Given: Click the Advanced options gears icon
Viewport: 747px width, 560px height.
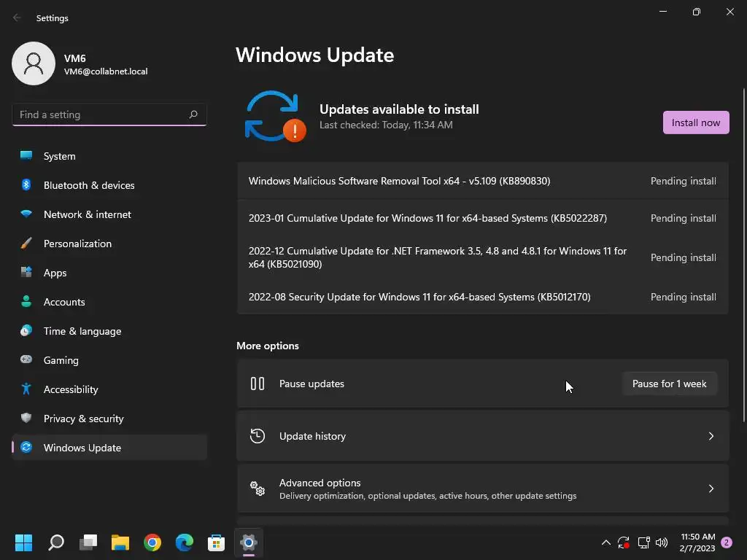Looking at the screenshot, I should (258, 489).
